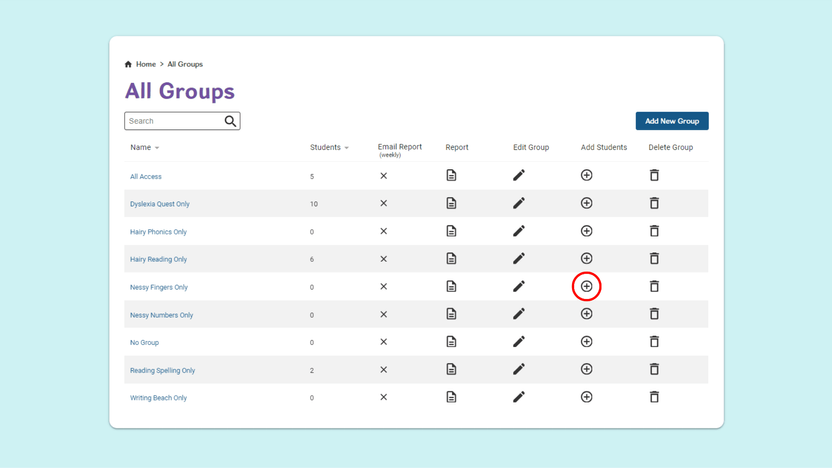Delete the No Group entry
This screenshot has height=468, width=832.
654,342
